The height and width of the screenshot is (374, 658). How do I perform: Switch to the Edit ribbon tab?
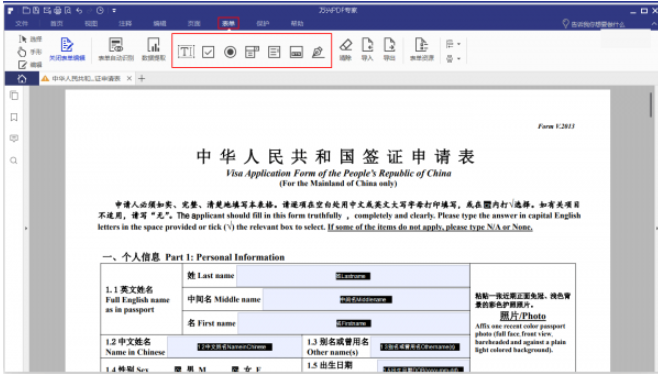pos(159,24)
